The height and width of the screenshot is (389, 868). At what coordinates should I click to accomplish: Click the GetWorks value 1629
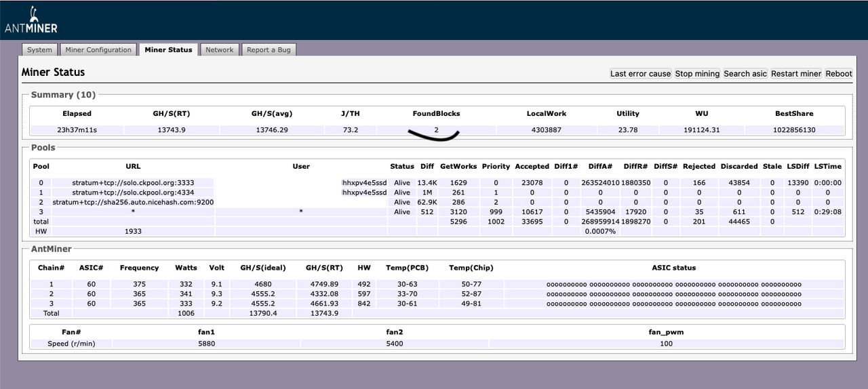click(458, 183)
